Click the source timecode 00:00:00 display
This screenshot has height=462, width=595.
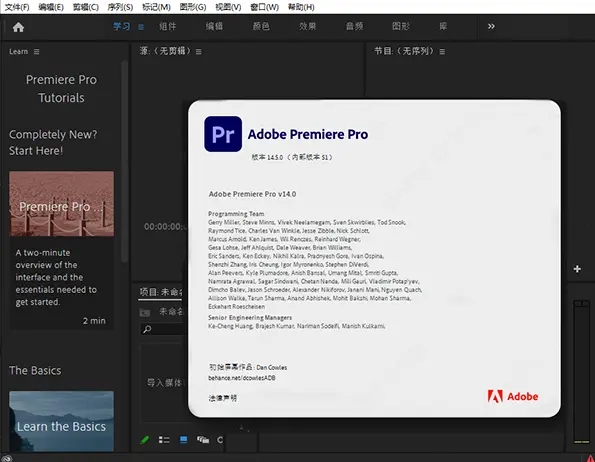click(x=165, y=227)
